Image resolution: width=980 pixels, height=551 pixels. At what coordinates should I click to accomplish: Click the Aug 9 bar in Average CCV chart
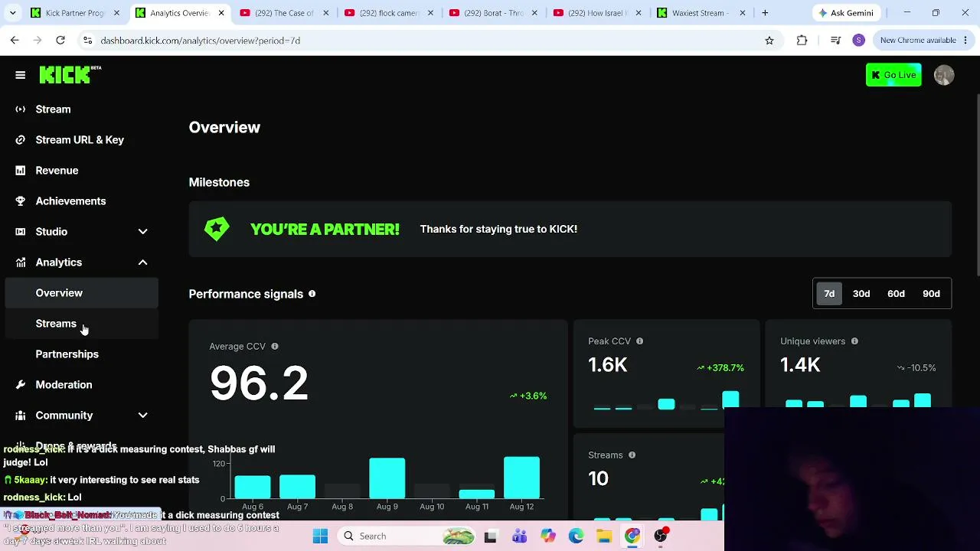387,478
